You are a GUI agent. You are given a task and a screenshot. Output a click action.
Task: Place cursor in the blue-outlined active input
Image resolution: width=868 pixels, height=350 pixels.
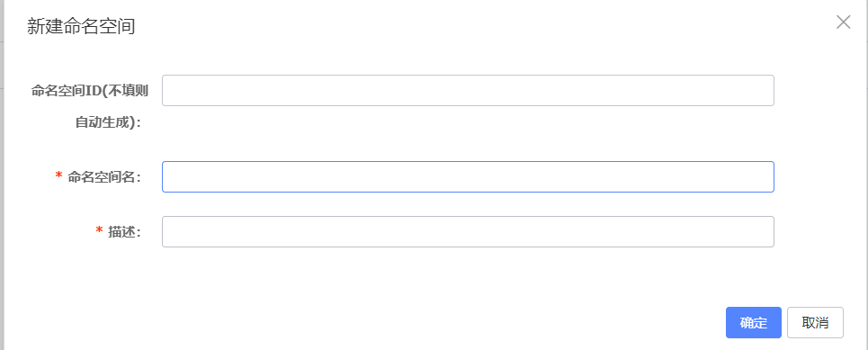tap(468, 176)
